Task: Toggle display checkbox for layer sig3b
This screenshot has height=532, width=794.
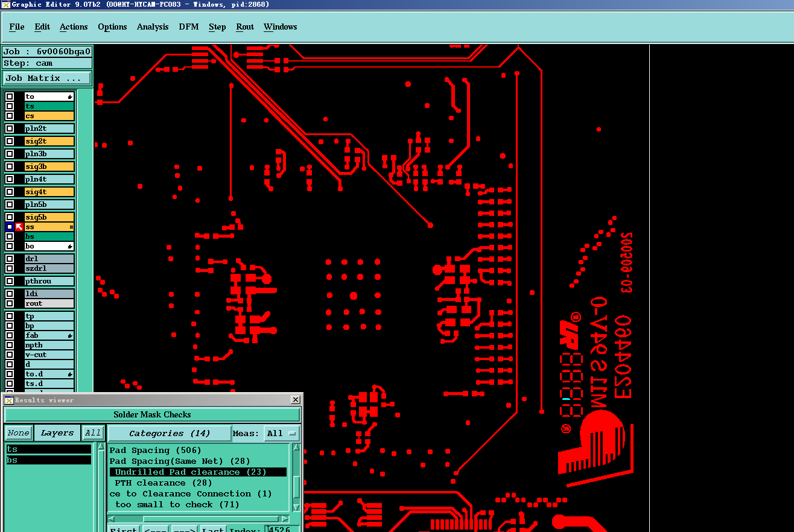Action: 10,166
